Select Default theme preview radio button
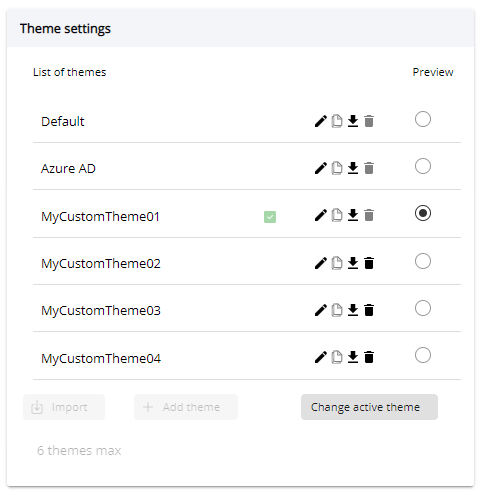Viewport: 479px width, 495px height. (423, 119)
